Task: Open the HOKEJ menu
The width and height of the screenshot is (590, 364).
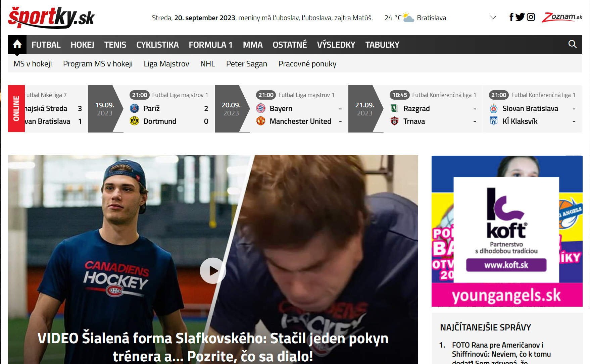Action: 82,45
